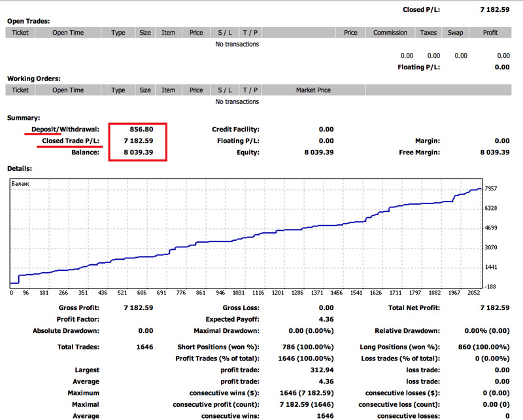
Task: Click the Taxes column header
Action: point(428,33)
